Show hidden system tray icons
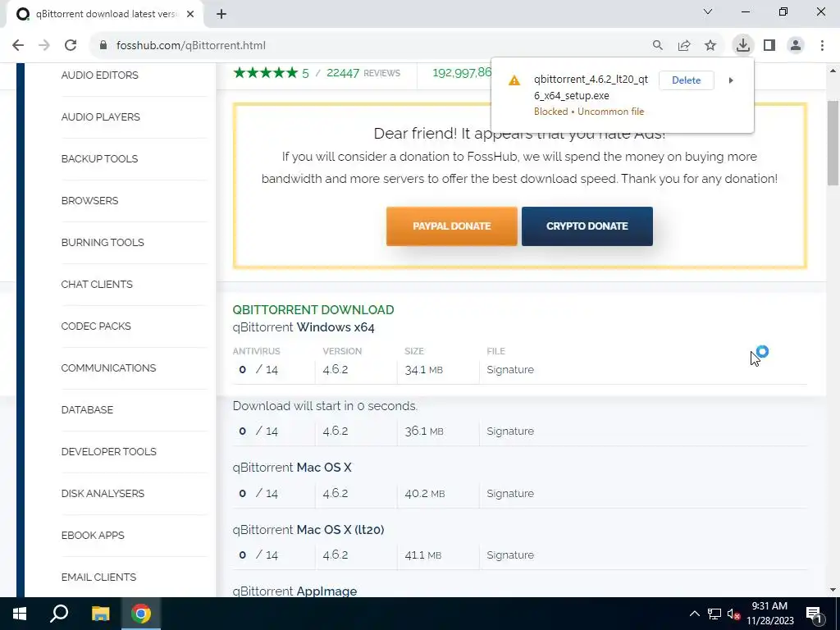Screen dimensions: 840x630 694,614
